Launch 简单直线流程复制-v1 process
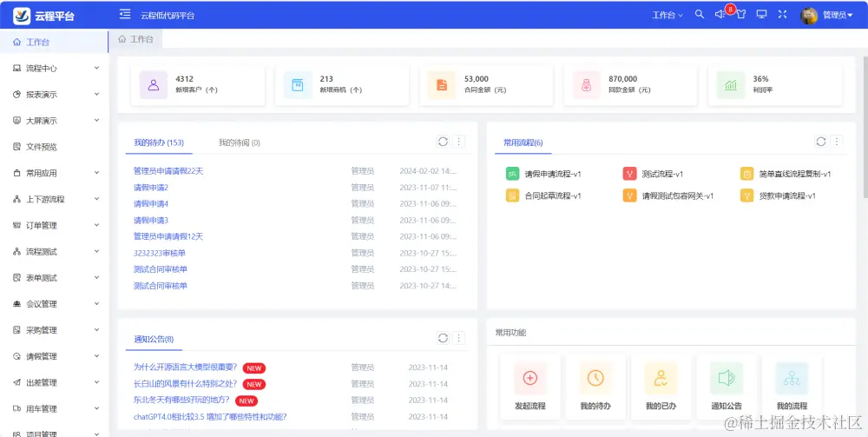 (786, 174)
